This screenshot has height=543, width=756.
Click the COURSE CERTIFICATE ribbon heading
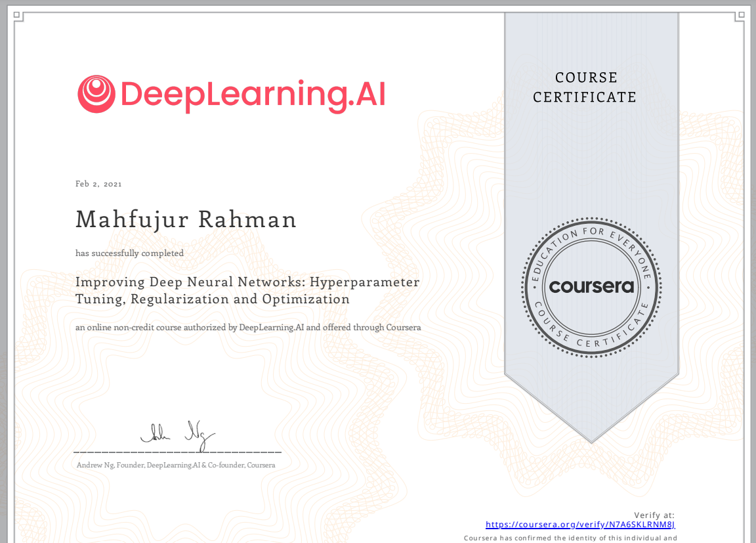(585, 87)
